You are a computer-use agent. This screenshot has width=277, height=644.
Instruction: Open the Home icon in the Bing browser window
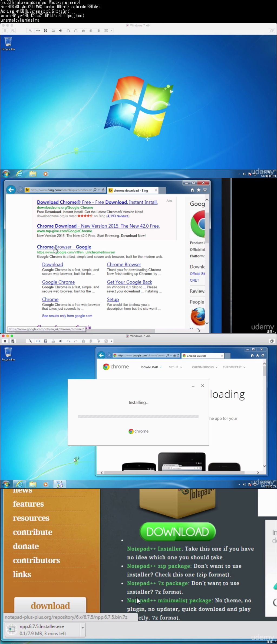(192, 190)
